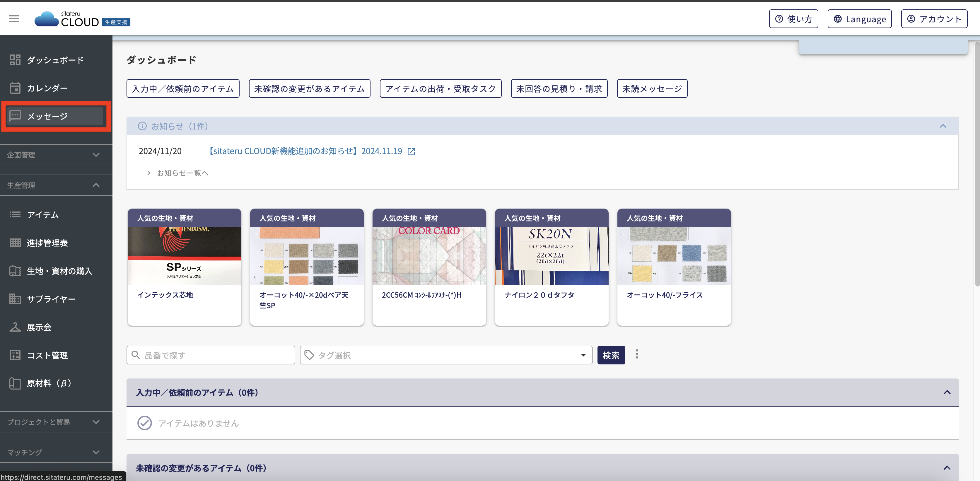Screen dimensions: 980x481
Task: Expand the プロジェクトと貿易 section
Action: 56,422
